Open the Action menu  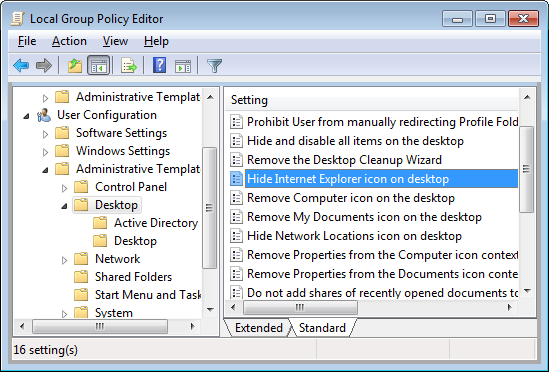69,41
